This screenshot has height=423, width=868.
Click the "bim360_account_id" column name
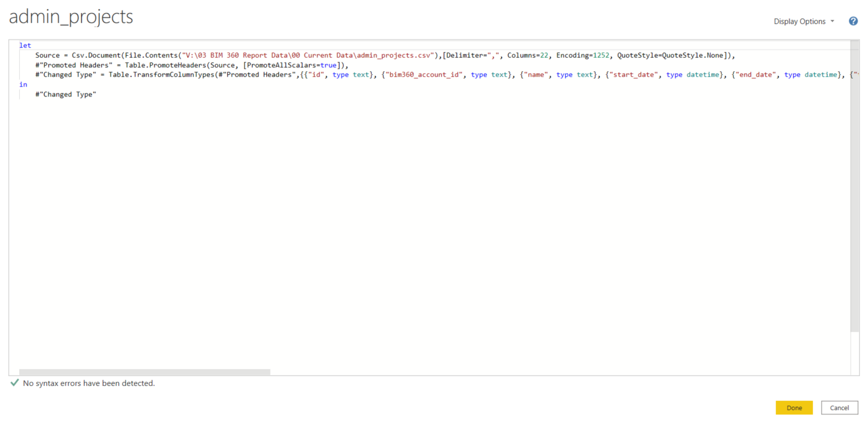(423, 75)
